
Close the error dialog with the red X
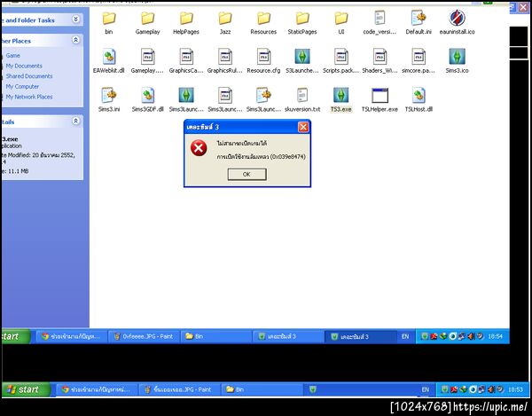[303, 127]
